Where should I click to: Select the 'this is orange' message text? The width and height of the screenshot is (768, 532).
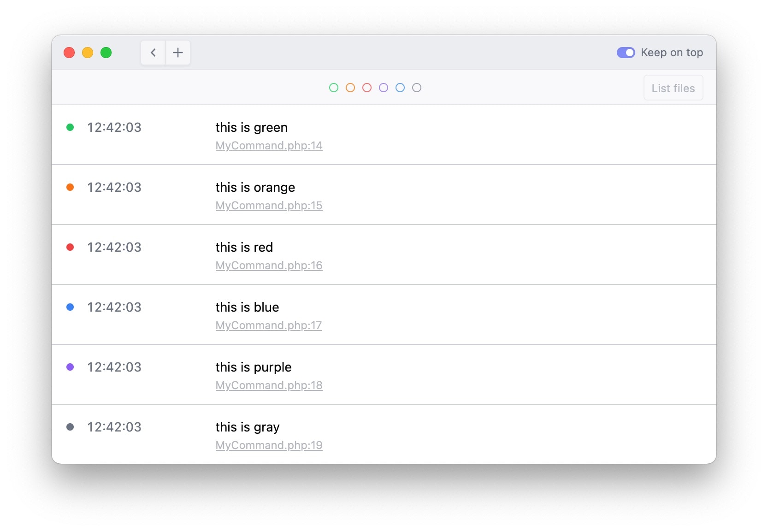point(255,188)
